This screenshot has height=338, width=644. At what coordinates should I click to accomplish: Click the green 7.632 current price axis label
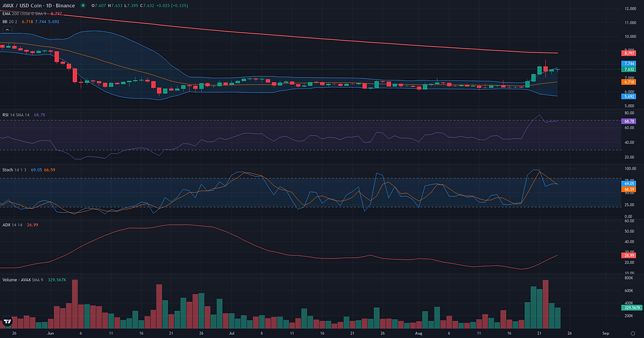629,70
